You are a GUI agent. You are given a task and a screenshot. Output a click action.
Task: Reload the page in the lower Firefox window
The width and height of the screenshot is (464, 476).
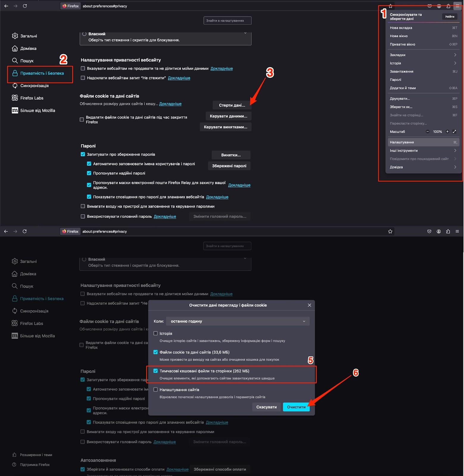[25, 231]
